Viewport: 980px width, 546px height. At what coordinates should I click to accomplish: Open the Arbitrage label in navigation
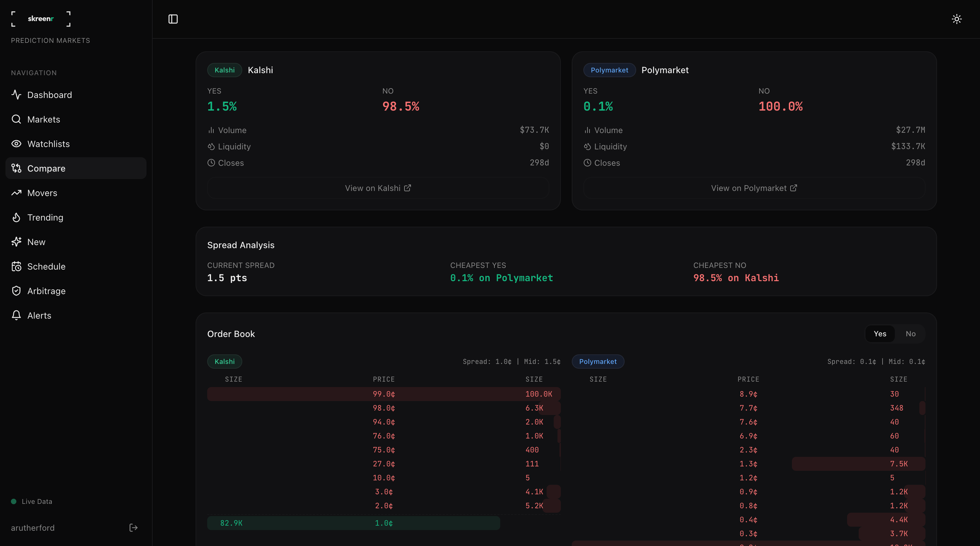tap(46, 291)
